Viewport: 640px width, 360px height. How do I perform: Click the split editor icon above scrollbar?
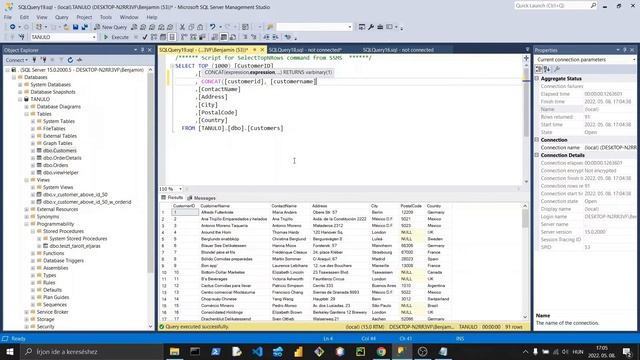point(526,58)
